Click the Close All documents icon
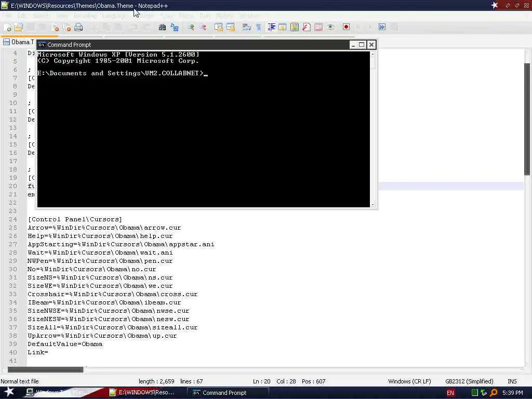 pos(67,28)
